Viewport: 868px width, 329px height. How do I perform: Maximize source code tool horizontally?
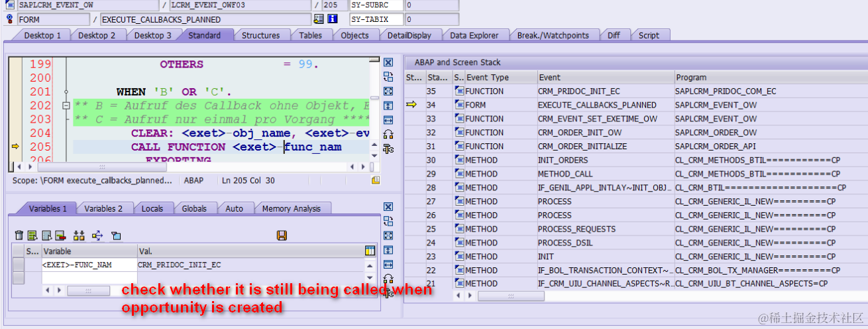pyautogui.click(x=388, y=120)
